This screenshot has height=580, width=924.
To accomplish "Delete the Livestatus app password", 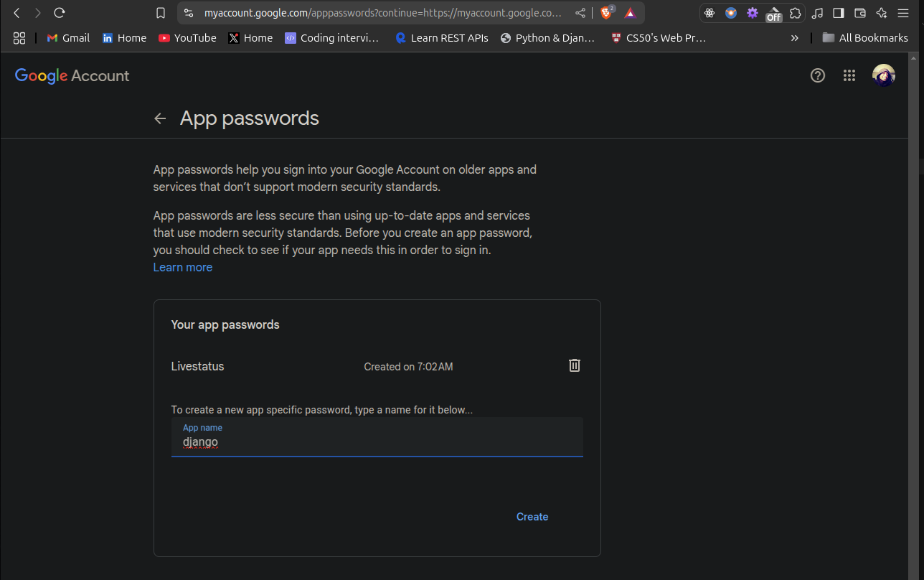I will (x=575, y=365).
